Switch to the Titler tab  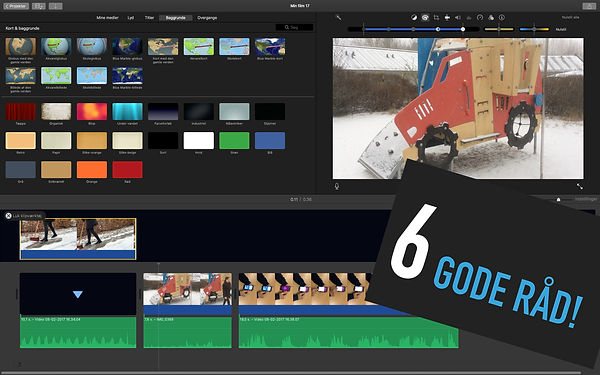tap(149, 18)
